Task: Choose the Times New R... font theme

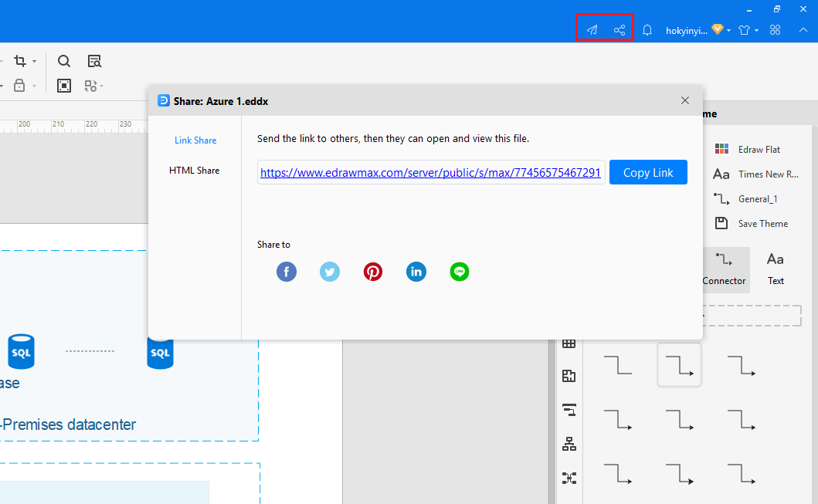Action: tap(756, 174)
